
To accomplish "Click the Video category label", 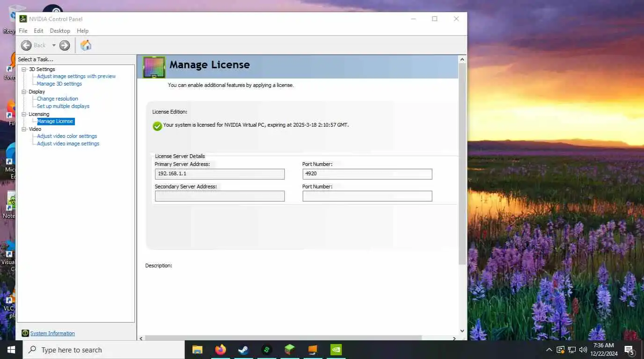I will pos(35,129).
